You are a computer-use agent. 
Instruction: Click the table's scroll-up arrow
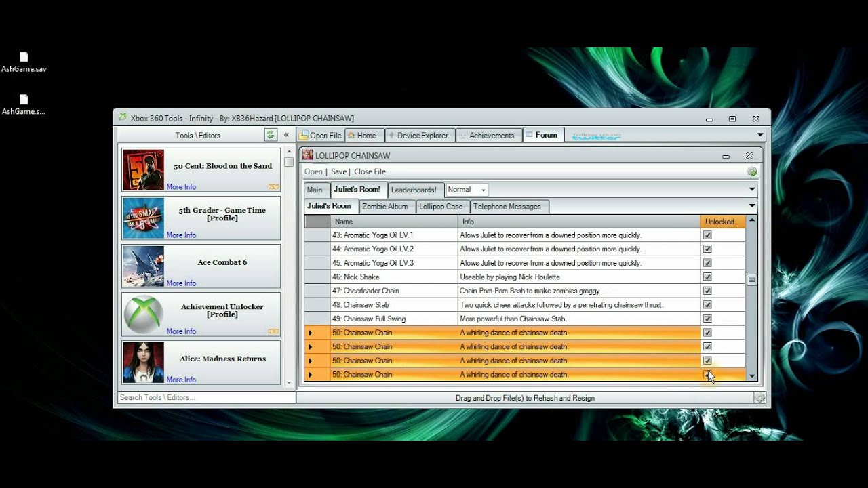(x=751, y=221)
